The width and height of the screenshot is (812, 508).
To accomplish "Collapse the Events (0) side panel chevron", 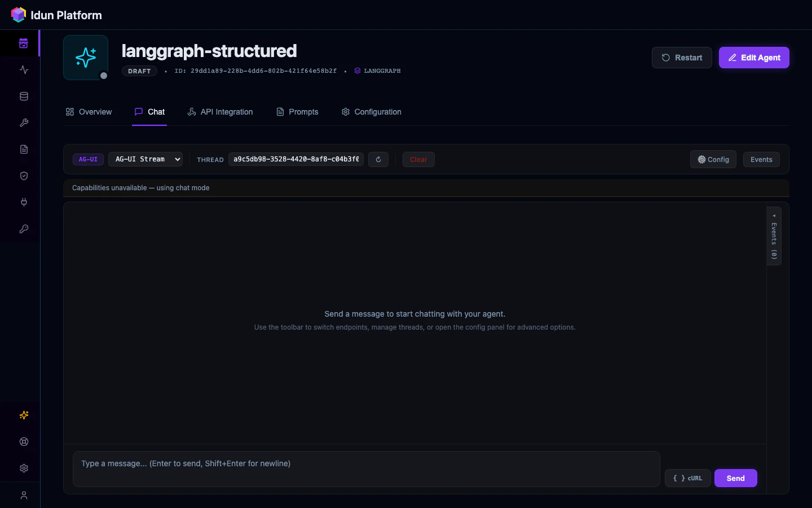I will [774, 216].
